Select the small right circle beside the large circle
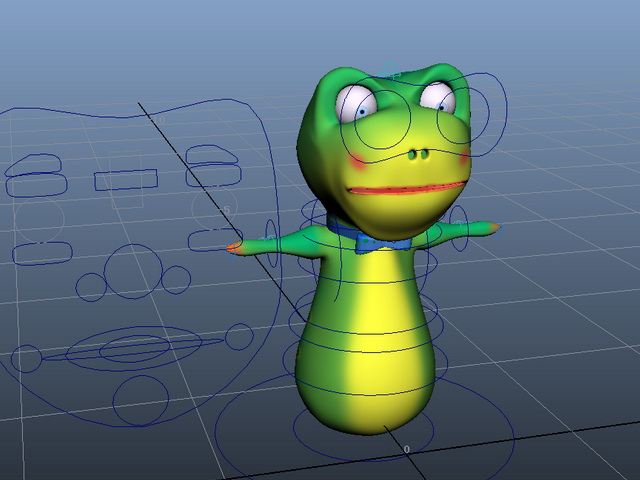Screen dimensions: 640x480 176,280
